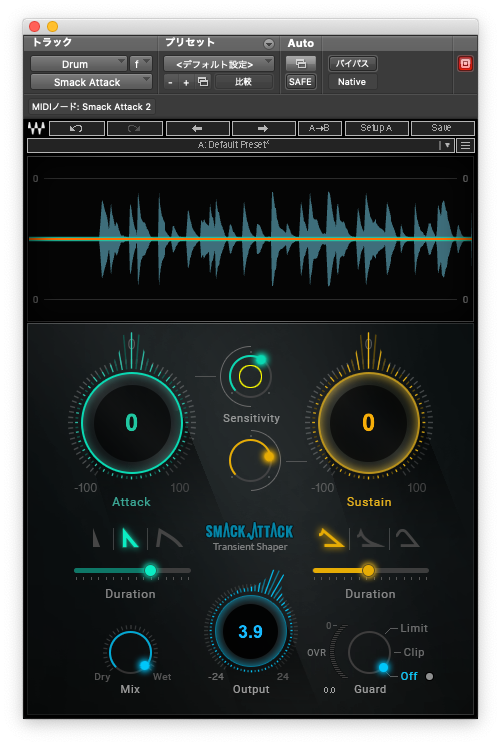Image resolution: width=501 pixels, height=746 pixels.
Task: Toggle the バイパス bypass button
Action: point(352,63)
